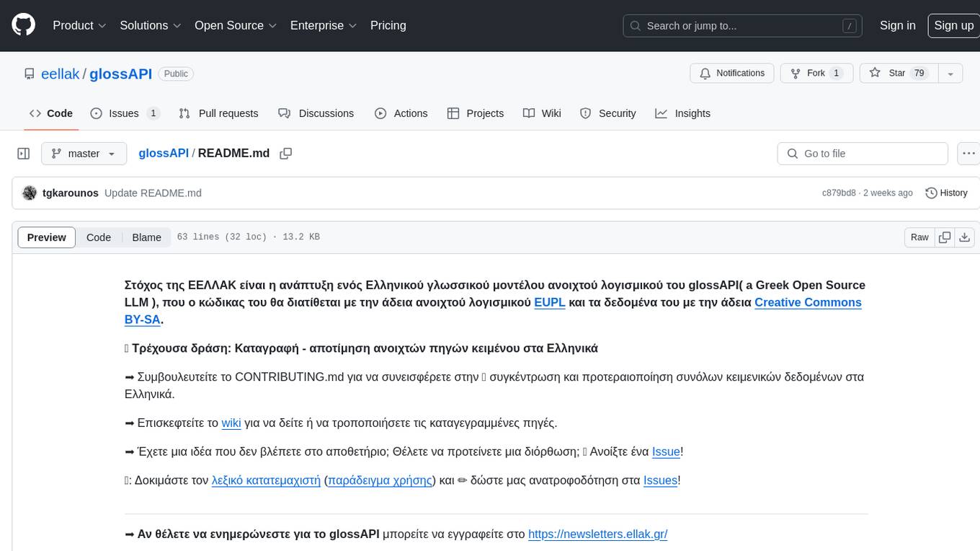Open the wiki link in the README

pyautogui.click(x=231, y=423)
